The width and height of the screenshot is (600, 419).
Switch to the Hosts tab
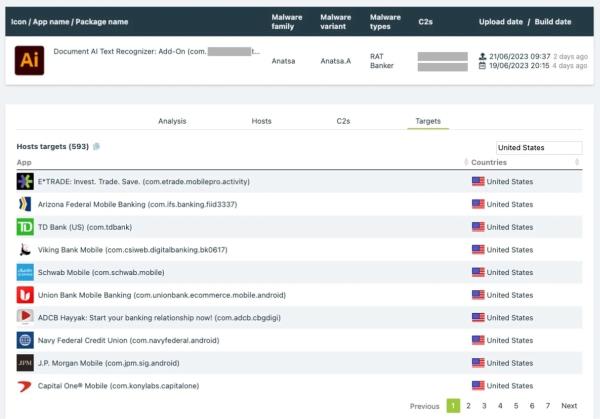(261, 121)
